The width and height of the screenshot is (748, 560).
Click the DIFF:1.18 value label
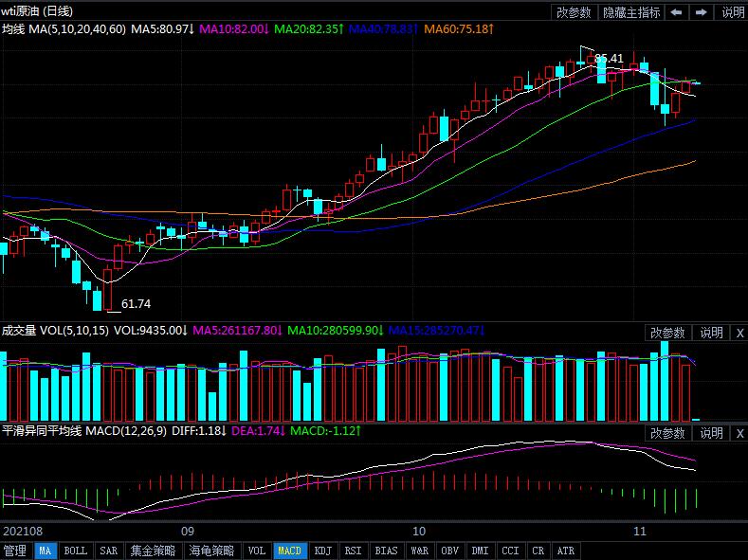[x=199, y=431]
